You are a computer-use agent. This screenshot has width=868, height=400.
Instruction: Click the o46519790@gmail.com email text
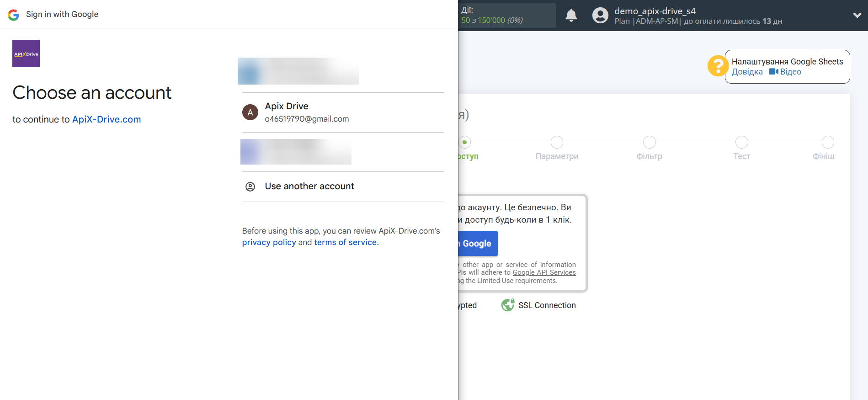click(x=307, y=119)
